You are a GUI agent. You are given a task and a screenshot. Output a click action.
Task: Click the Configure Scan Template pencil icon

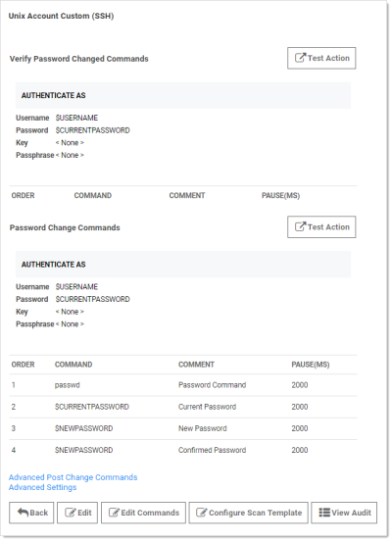[202, 513]
